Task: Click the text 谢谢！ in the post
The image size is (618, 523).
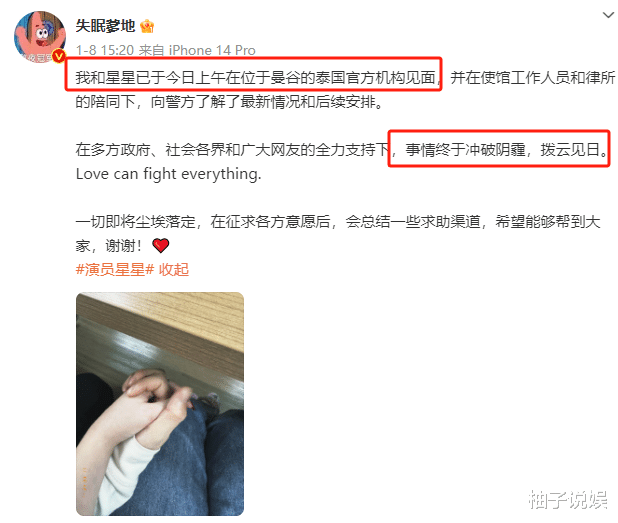Action: point(123,246)
